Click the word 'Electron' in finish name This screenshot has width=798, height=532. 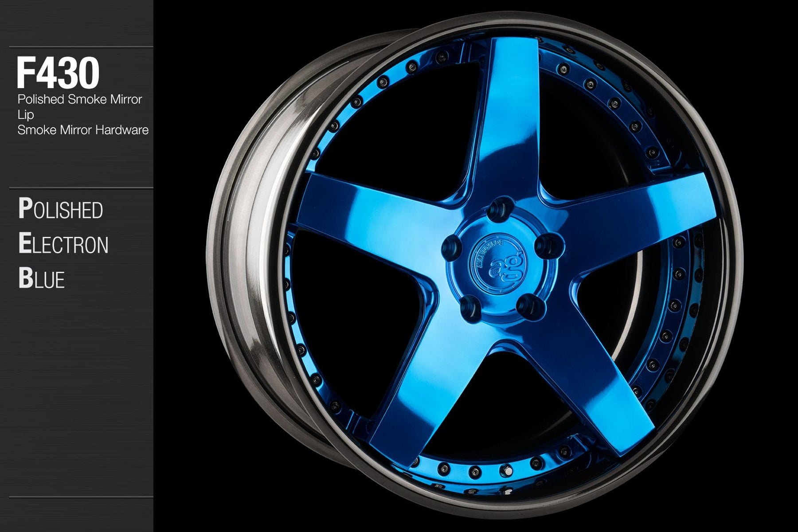pyautogui.click(x=63, y=244)
